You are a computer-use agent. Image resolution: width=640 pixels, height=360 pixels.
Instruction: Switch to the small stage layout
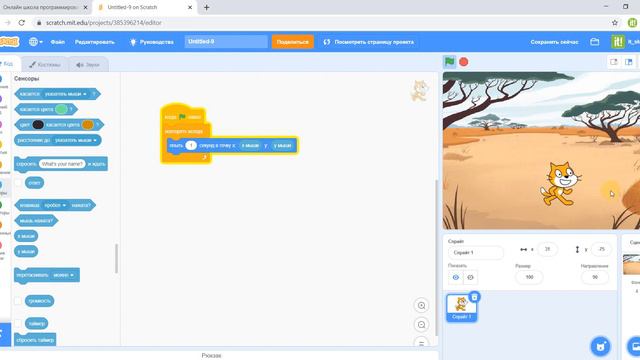click(x=613, y=62)
